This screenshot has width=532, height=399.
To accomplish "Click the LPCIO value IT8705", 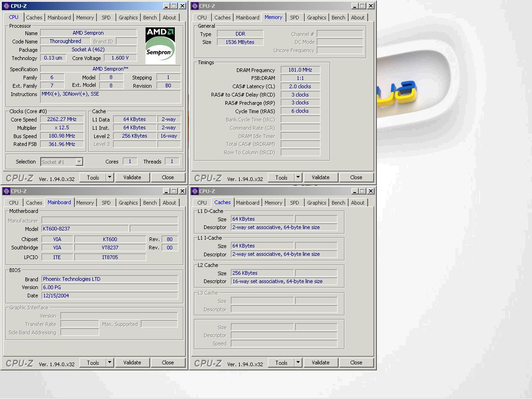I will tap(110, 257).
